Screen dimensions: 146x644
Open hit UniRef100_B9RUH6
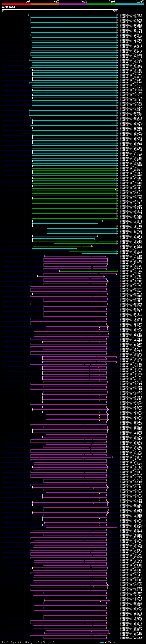(131, 82)
